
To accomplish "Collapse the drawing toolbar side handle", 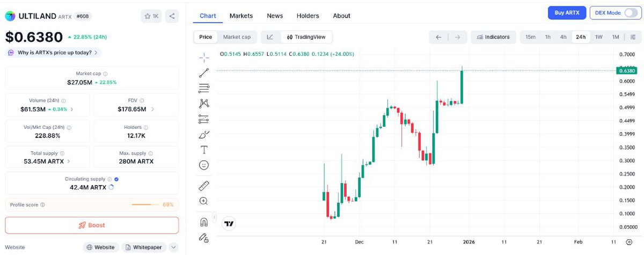I will coord(214,217).
